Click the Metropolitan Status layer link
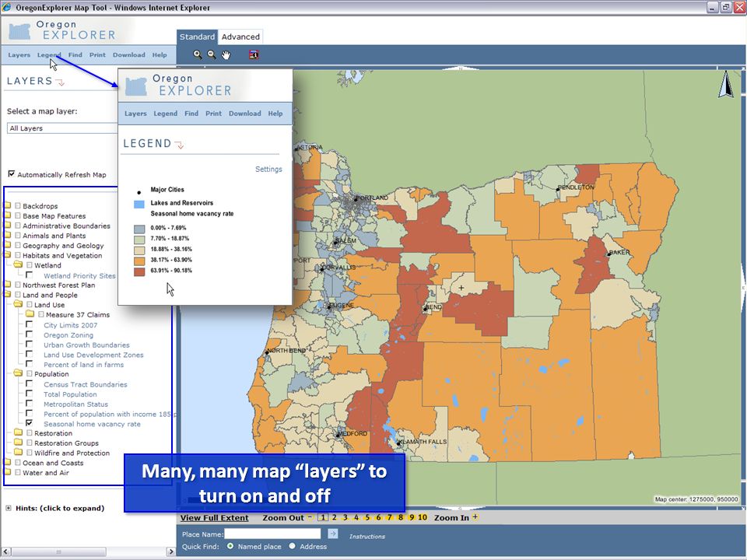 [x=75, y=404]
